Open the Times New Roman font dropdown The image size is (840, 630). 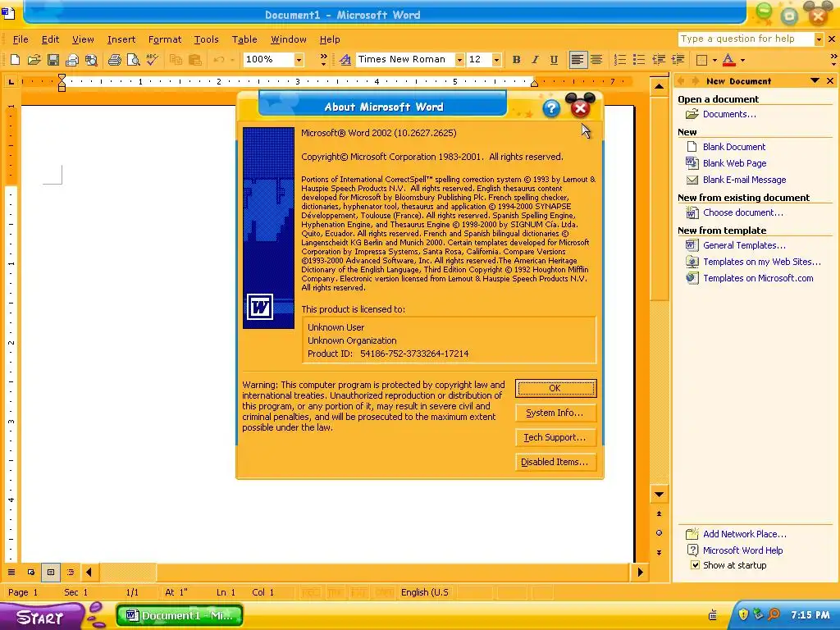pos(459,59)
